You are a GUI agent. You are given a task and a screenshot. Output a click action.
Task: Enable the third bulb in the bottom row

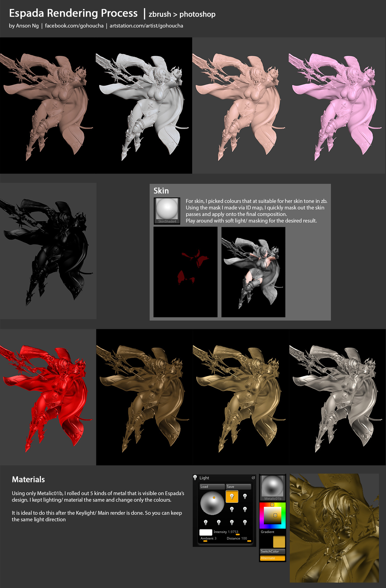[x=232, y=522]
